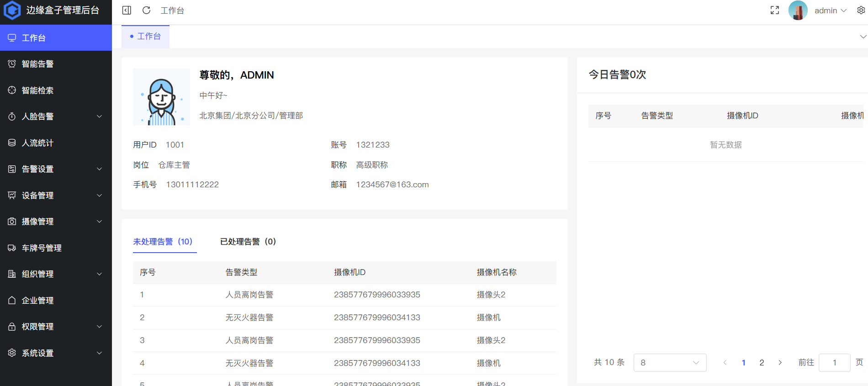The width and height of the screenshot is (868, 386).
Task: Enter fullscreen mode via the expand icon
Action: tap(774, 10)
